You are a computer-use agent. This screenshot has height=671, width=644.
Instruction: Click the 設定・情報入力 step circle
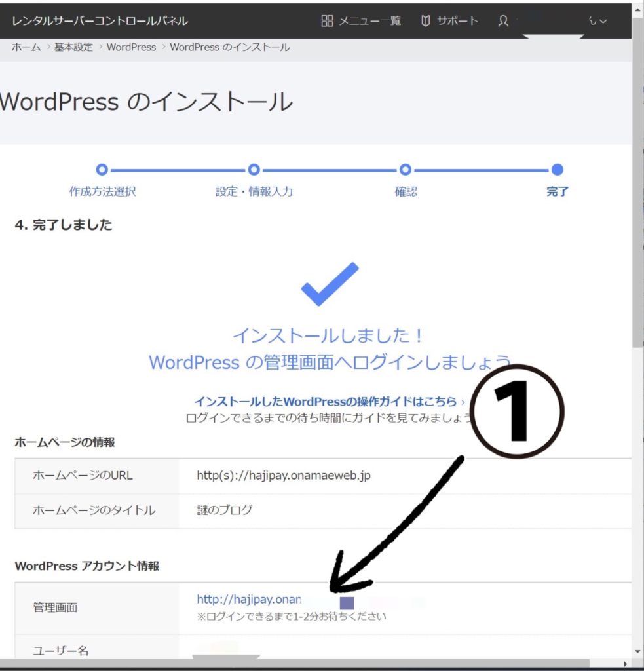point(254,170)
